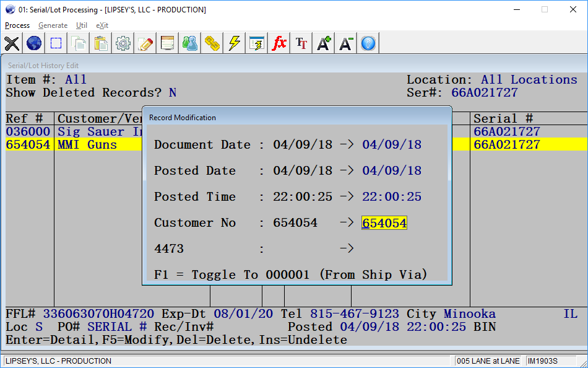Click the Ser# value 66A021727 in header
Screen dimensions: 588x368
[x=485, y=93]
